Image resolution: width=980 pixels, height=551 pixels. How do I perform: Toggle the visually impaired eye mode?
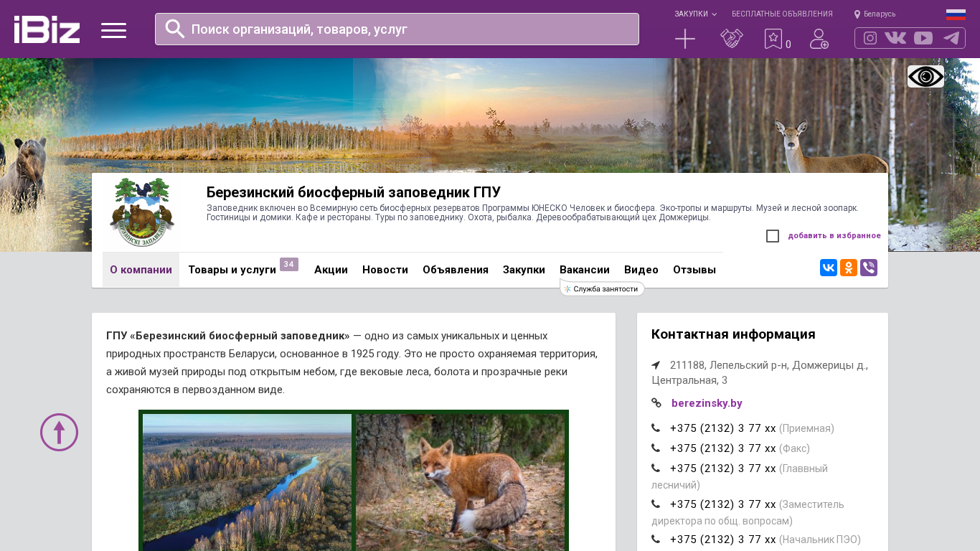[x=925, y=76]
